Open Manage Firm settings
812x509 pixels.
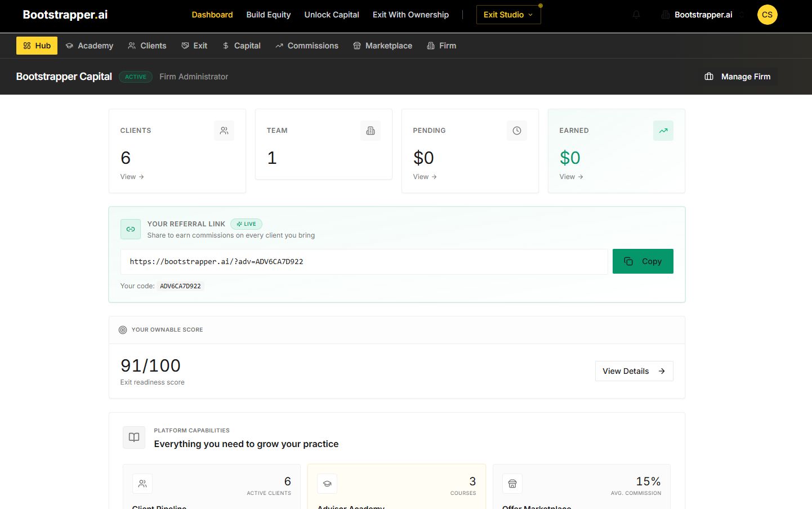click(738, 77)
